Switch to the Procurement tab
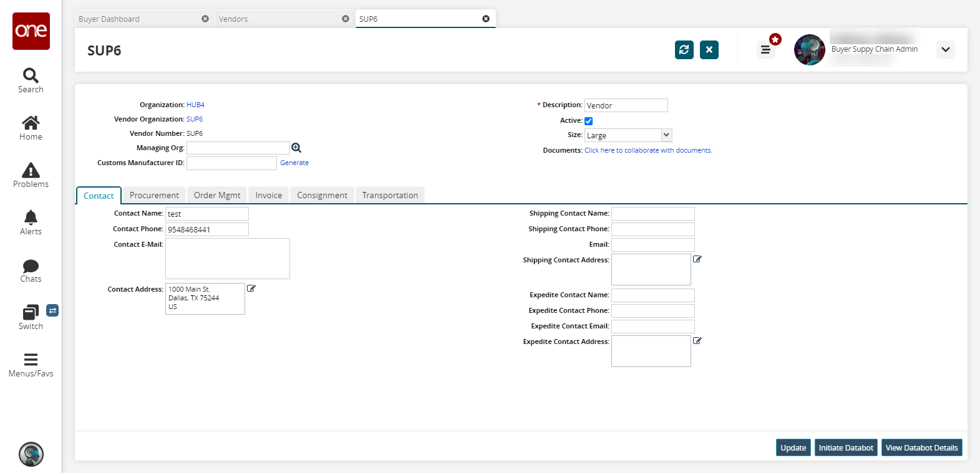This screenshot has height=473, width=980. [x=154, y=195]
